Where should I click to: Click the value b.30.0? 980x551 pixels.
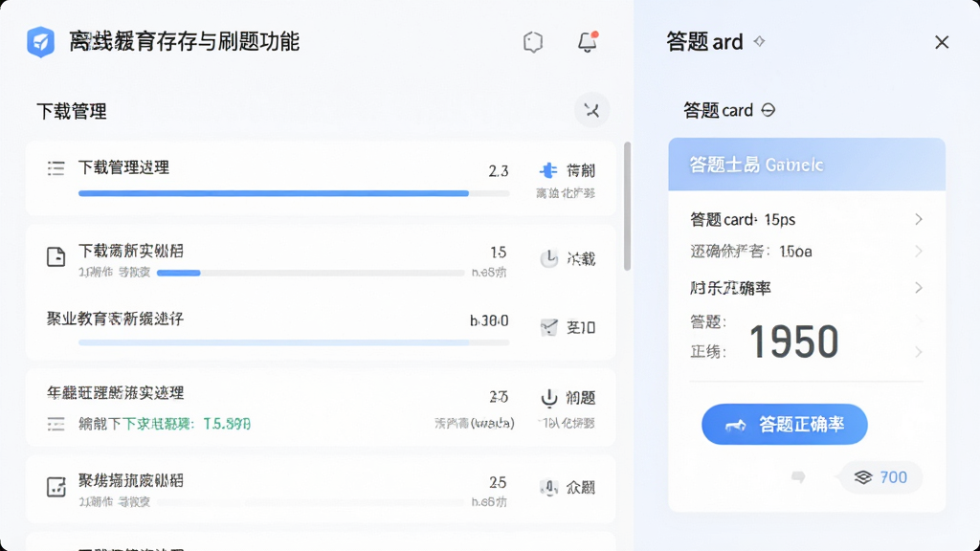coord(489,320)
